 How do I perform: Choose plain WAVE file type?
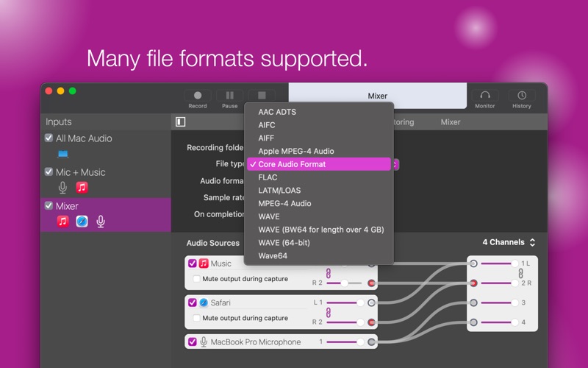coord(319,216)
